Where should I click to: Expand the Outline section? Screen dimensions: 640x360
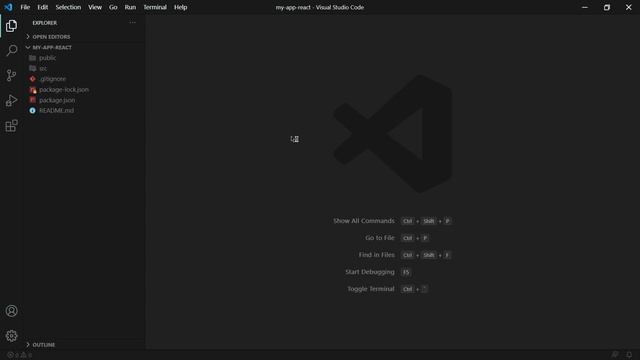coord(83,345)
